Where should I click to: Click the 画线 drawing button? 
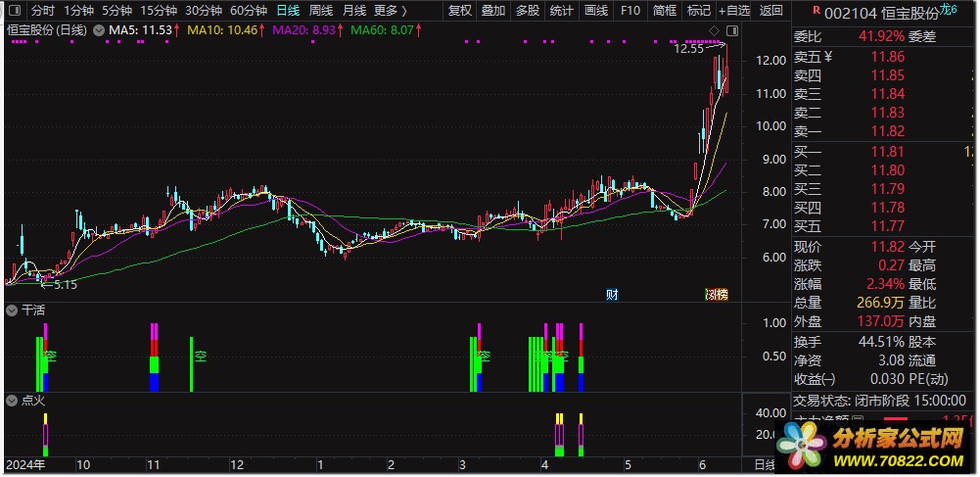(x=596, y=11)
